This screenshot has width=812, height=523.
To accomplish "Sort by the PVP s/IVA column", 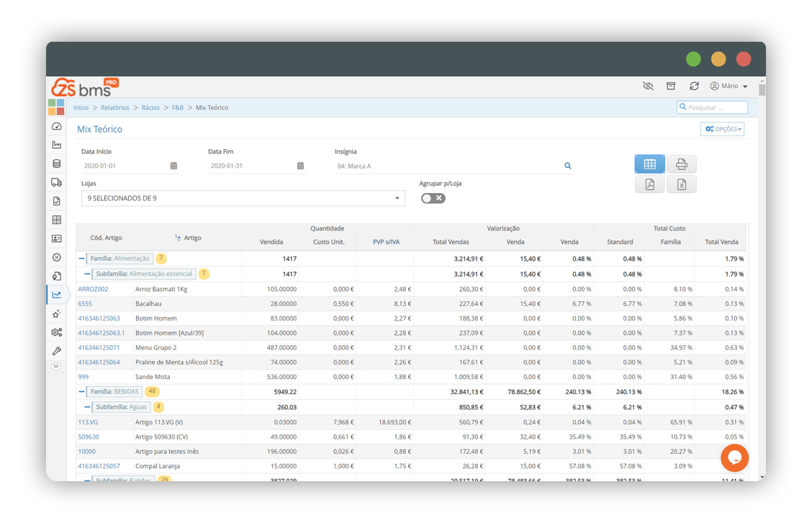I will 387,242.
